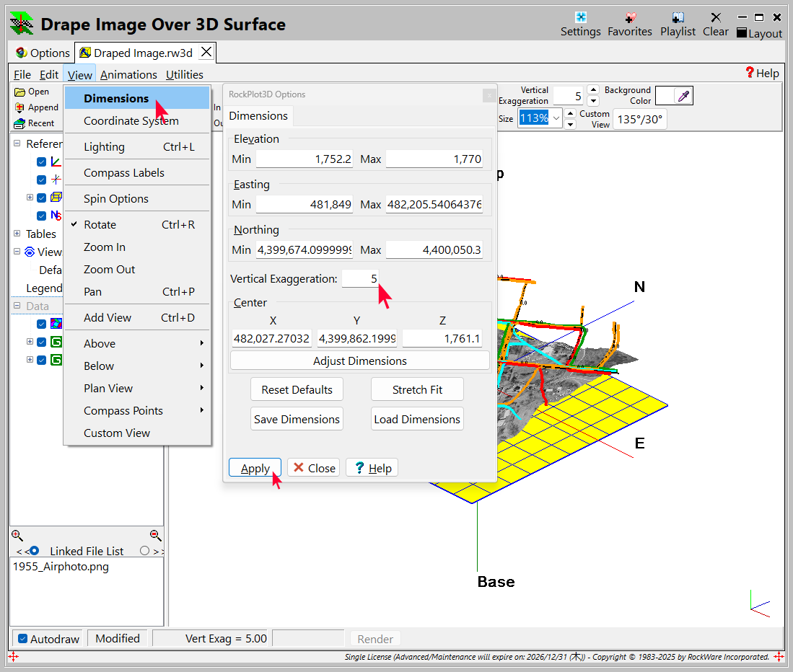
Task: Open the Settings snowflake icon
Action: [580, 17]
